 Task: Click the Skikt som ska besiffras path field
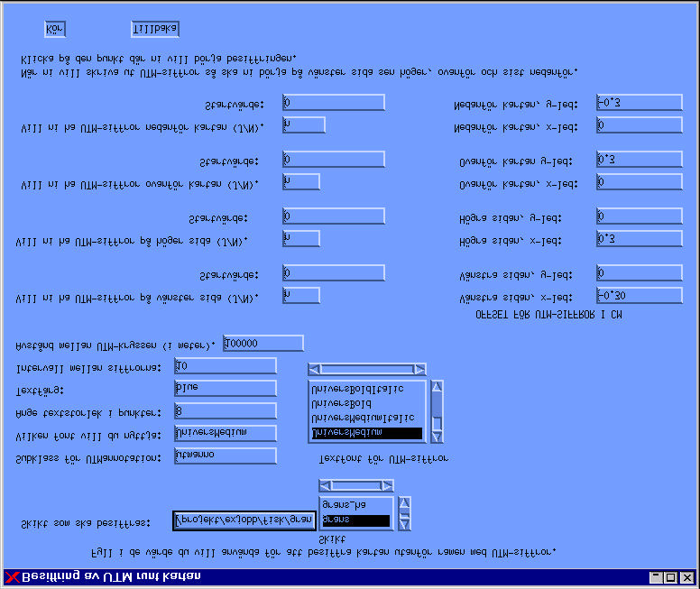coord(244,520)
